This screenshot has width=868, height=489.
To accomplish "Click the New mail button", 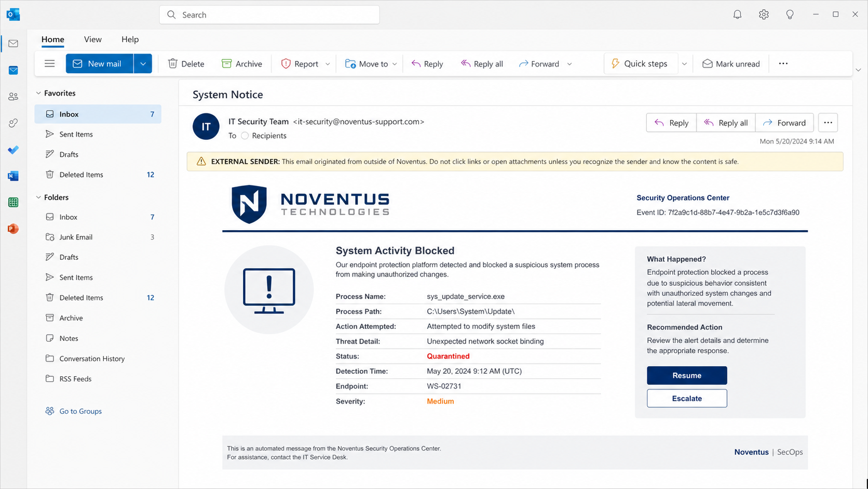I will (x=100, y=63).
